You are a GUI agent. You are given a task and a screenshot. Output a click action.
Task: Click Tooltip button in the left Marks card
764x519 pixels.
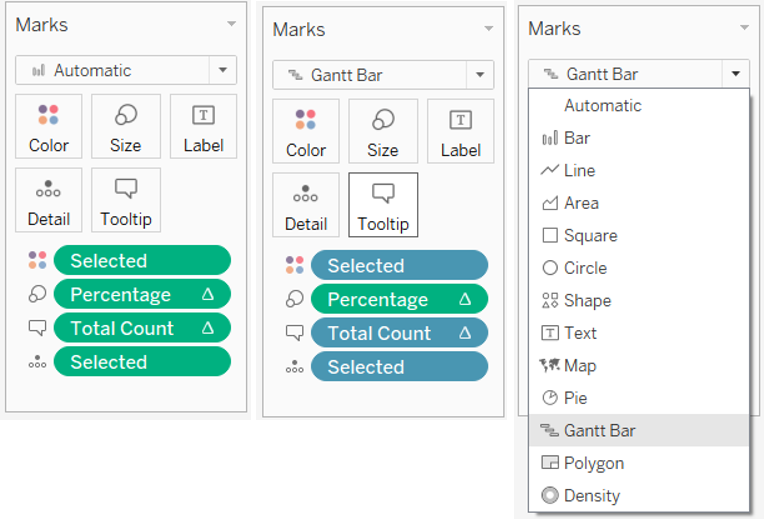[x=126, y=200]
